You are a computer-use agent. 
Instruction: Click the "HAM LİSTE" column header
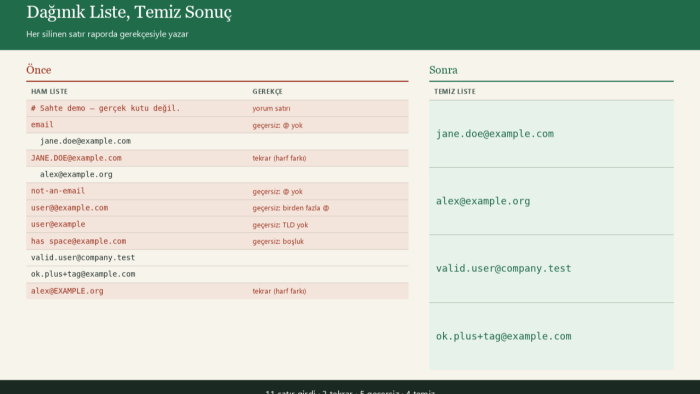pos(49,91)
